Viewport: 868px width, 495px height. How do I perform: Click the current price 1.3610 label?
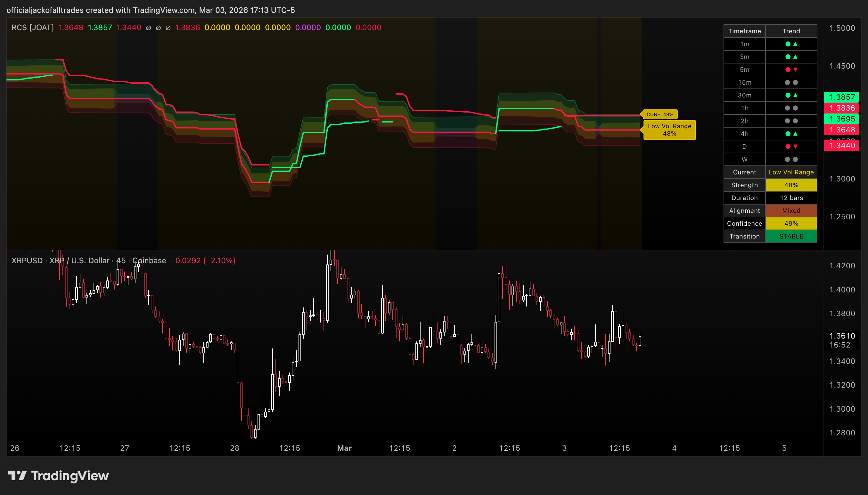[x=842, y=336]
